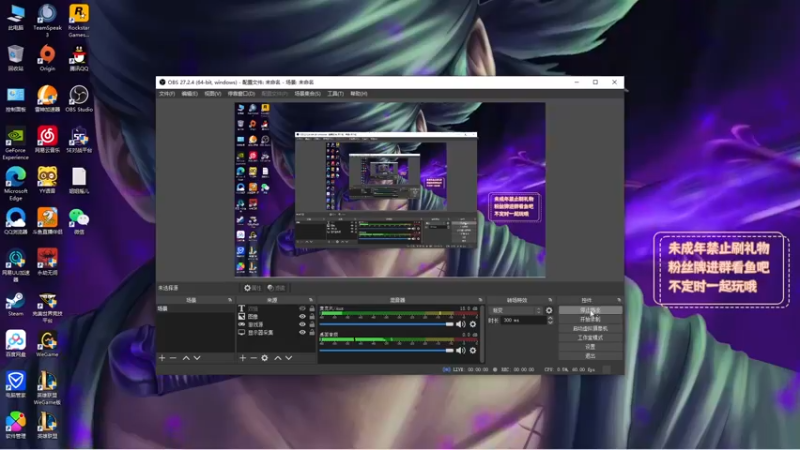800x450 pixels.
Task: Remove the scene with minus icon
Action: coord(173,358)
